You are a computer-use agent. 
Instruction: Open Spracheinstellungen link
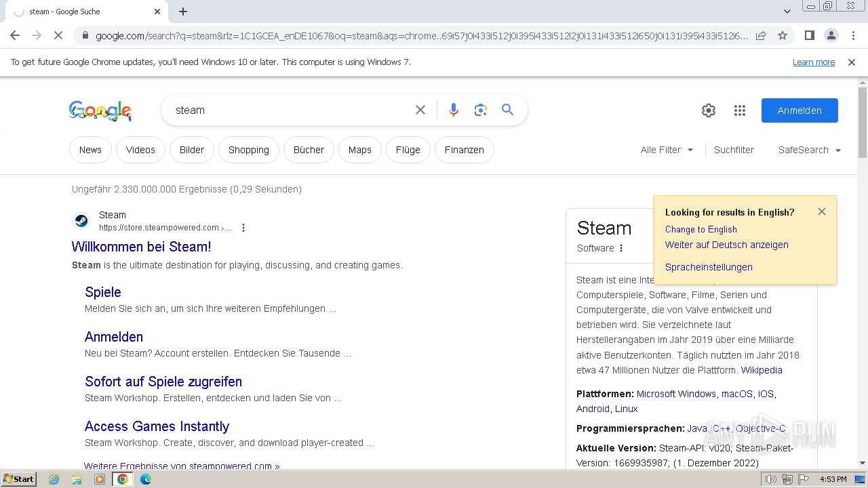coord(709,267)
